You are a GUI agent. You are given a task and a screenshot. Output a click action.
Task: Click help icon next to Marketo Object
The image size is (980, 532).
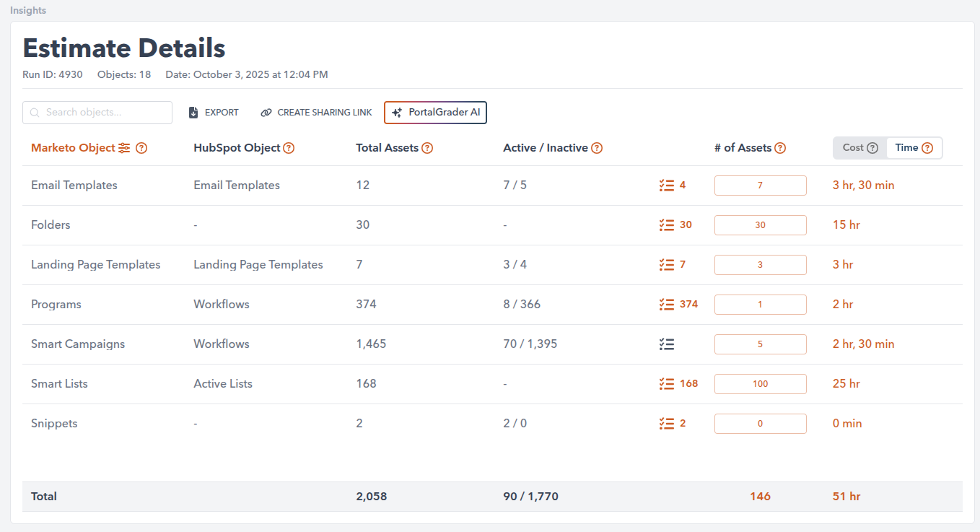click(141, 148)
